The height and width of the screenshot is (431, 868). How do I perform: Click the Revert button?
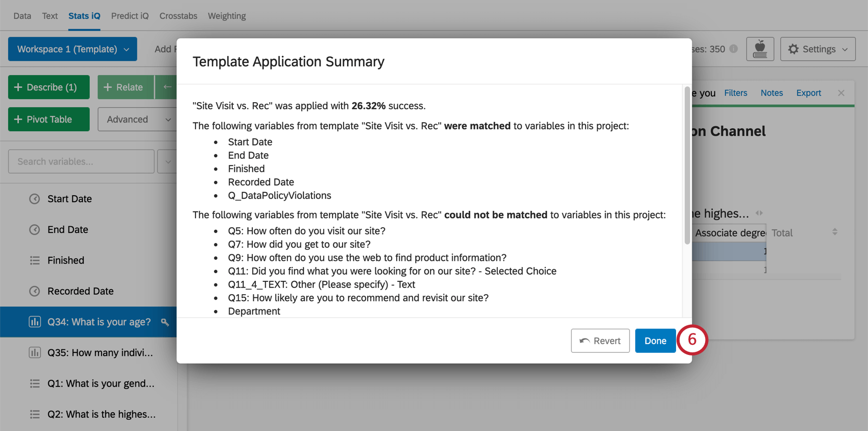600,341
